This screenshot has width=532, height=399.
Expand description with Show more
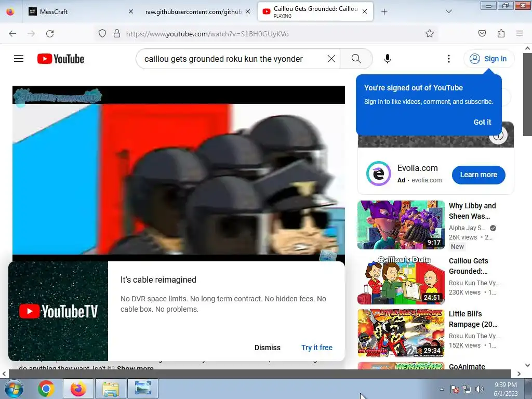pyautogui.click(x=135, y=368)
